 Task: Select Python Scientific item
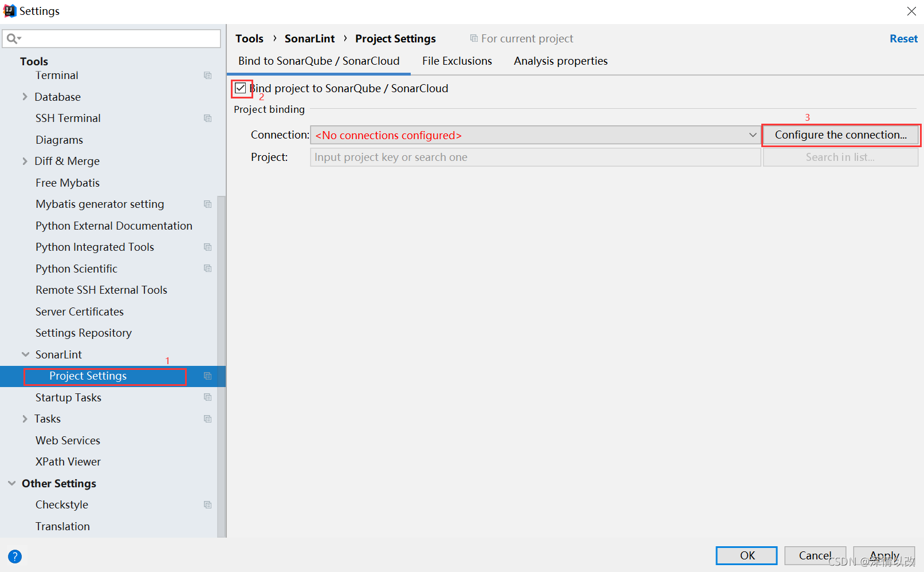pos(76,269)
